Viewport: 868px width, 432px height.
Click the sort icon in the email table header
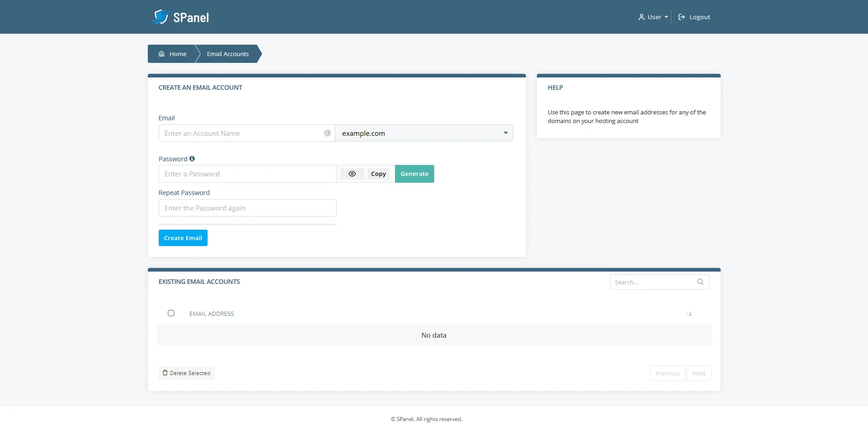[x=689, y=314]
